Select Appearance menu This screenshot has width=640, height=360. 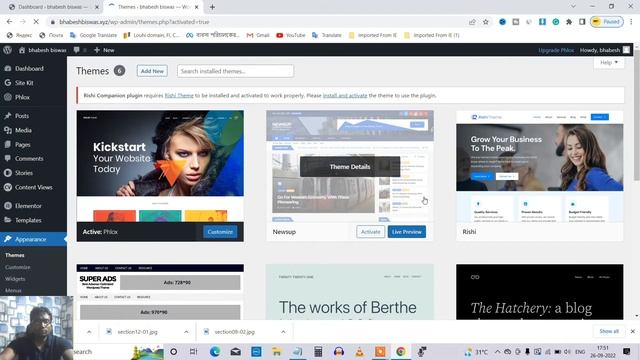[x=31, y=239]
